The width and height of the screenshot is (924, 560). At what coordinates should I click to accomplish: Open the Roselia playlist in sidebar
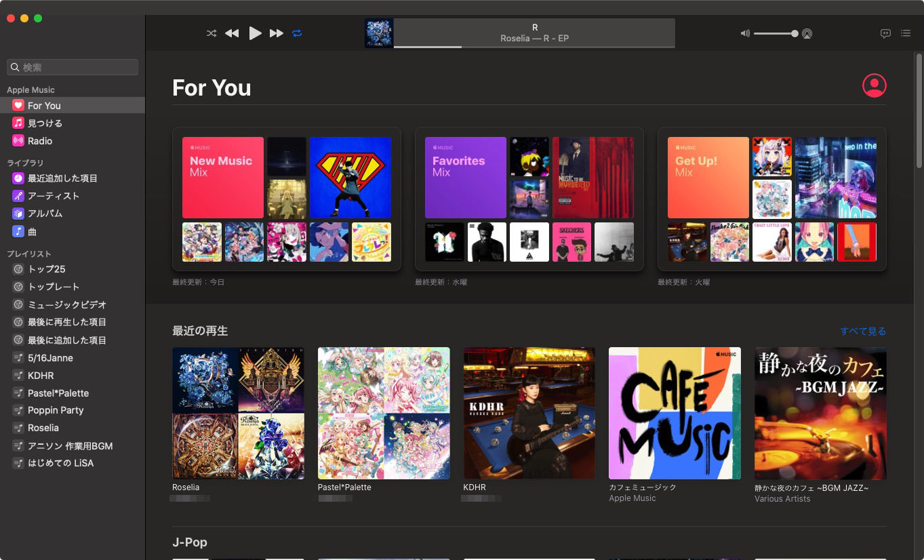click(73, 428)
